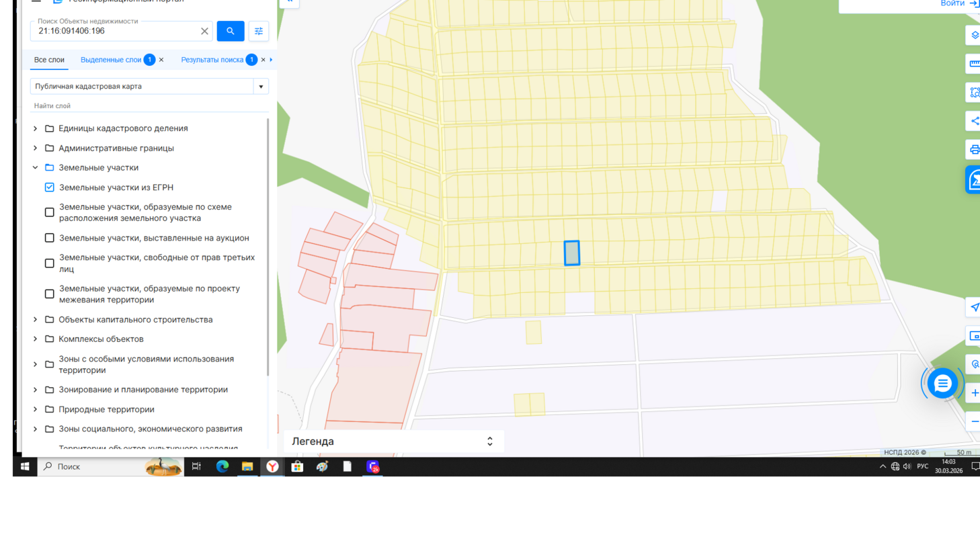Screen dimensions: 980x551
Task: Click the print map icon
Action: (x=974, y=149)
